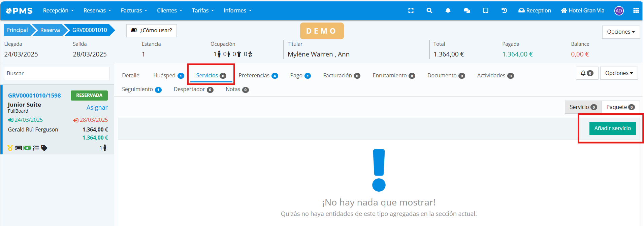
Task: Toggle fullscreen mode icon in top bar
Action: pyautogui.click(x=411, y=10)
